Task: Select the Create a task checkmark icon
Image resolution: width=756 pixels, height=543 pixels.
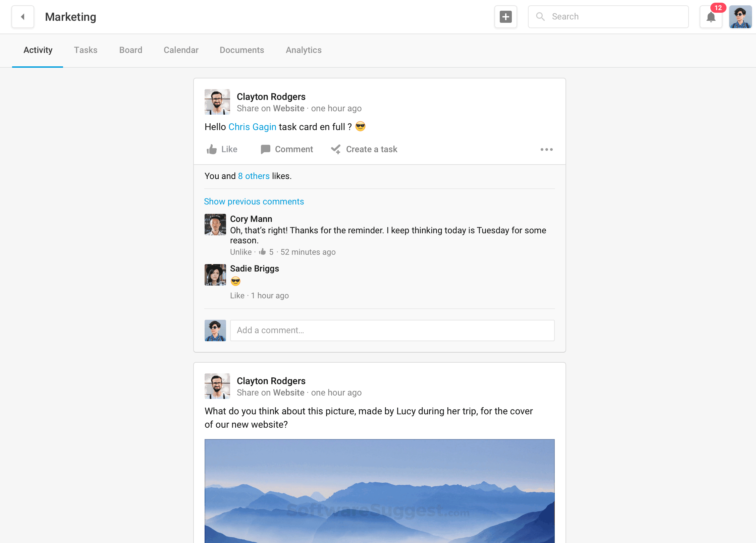Action: (335, 149)
